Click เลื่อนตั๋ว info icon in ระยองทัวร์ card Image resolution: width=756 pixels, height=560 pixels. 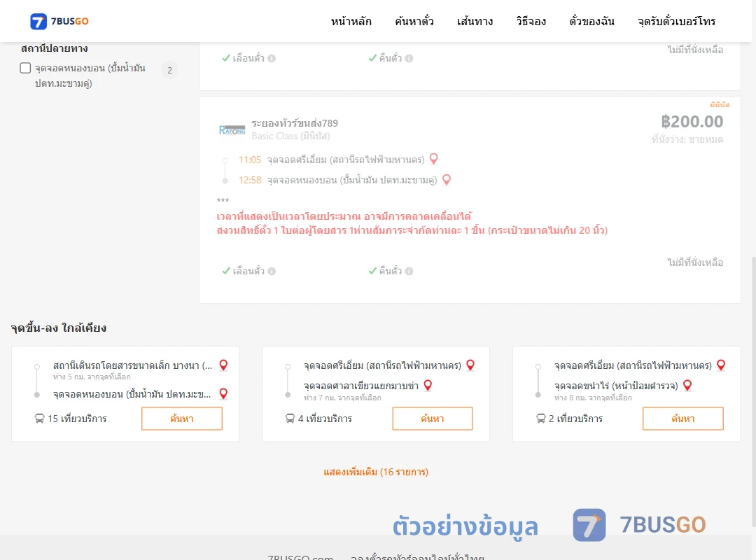pos(272,271)
